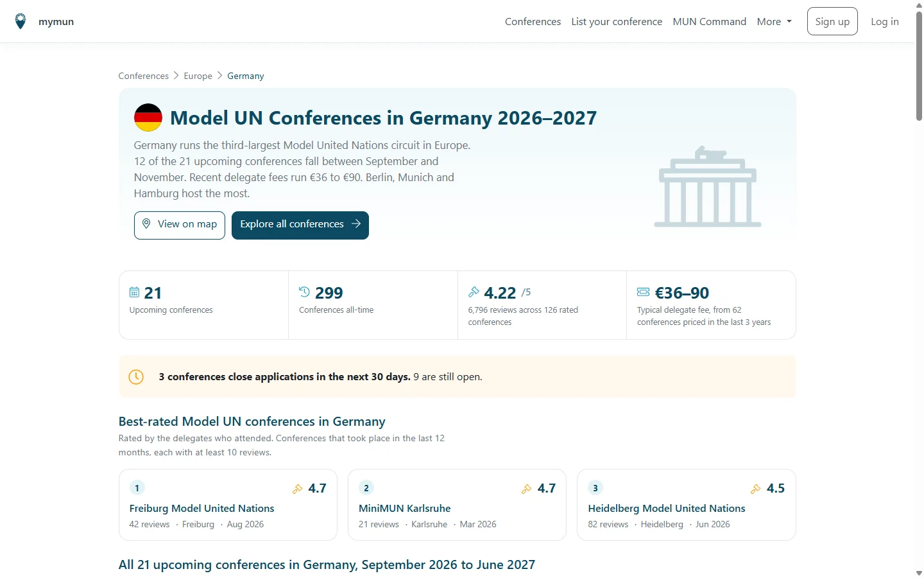
Task: Click the Sign up button
Action: point(832,21)
